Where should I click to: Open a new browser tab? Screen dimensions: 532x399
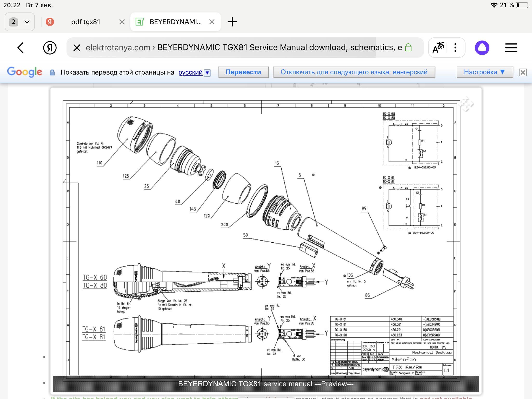232,22
